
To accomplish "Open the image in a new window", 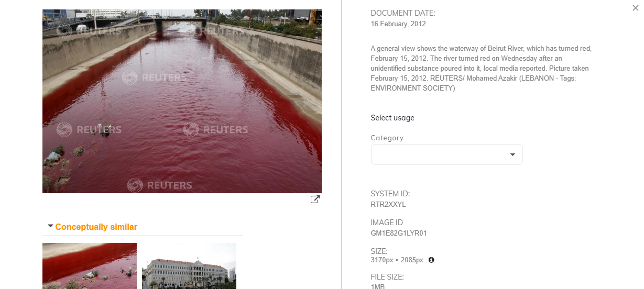I will (x=315, y=199).
